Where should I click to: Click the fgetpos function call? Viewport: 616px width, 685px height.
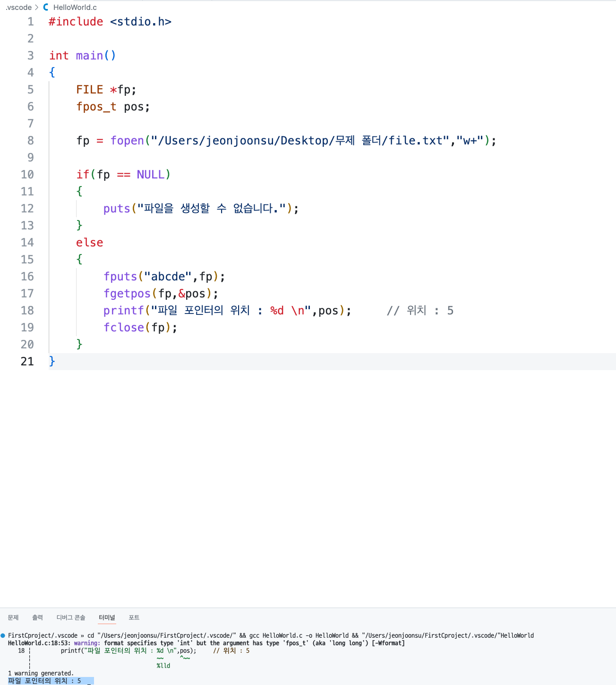click(x=127, y=294)
